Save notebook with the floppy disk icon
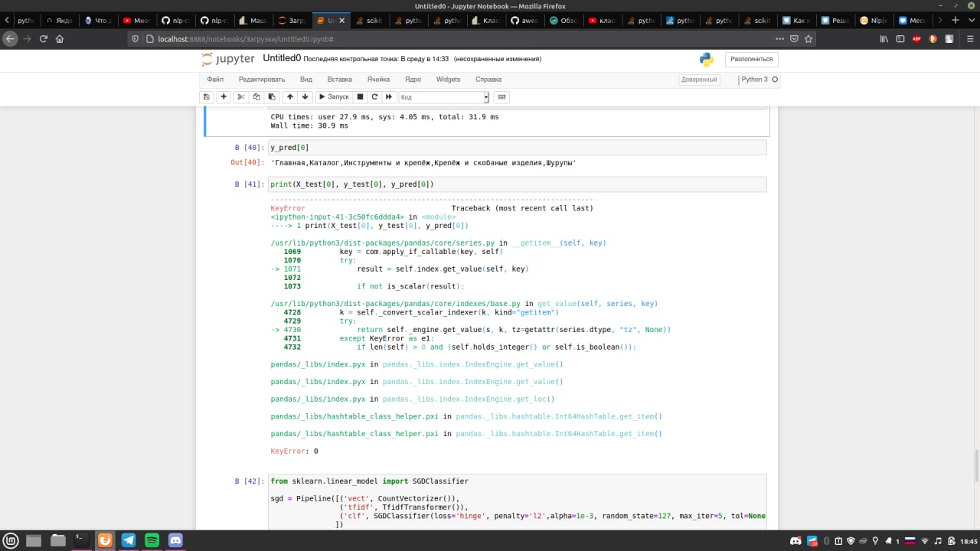The width and height of the screenshot is (980, 551). [206, 97]
